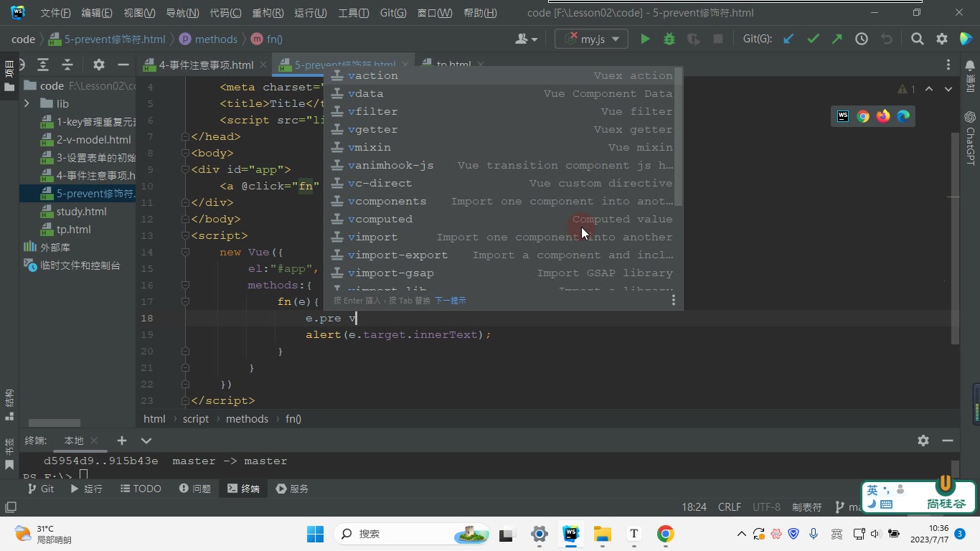Open the Windows Start menu
This screenshot has width=980, height=551.
click(x=315, y=534)
